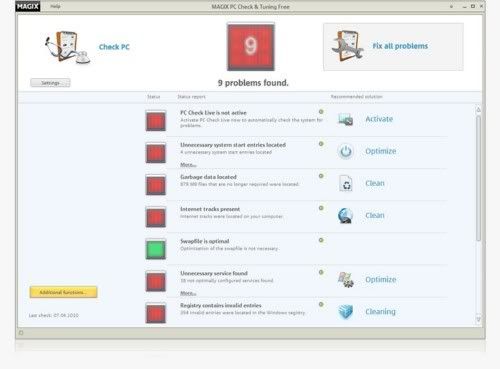This screenshot has height=369, width=500.
Task: Click 'Unnecessary service found' heading
Action: 214,273
